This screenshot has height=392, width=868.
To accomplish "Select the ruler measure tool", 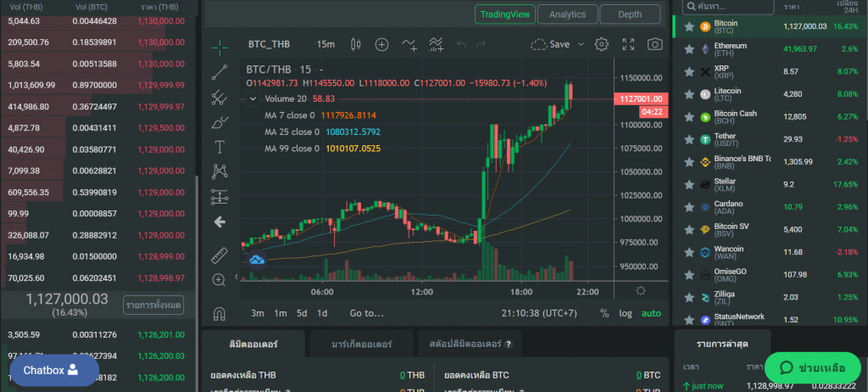I will point(220,255).
